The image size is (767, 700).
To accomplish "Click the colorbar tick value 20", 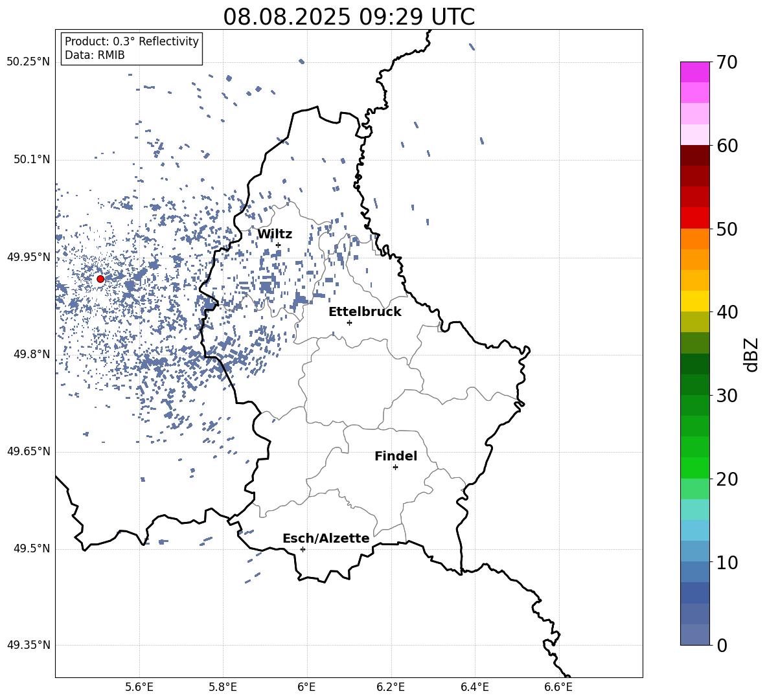I will click(727, 479).
